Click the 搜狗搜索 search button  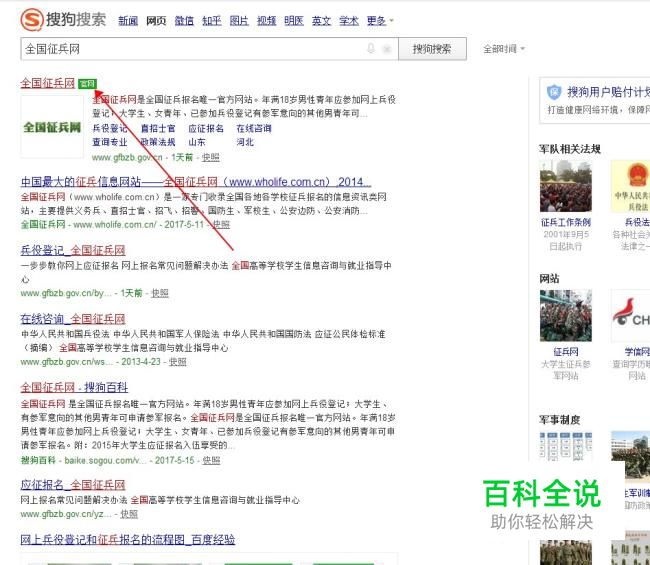[432, 49]
